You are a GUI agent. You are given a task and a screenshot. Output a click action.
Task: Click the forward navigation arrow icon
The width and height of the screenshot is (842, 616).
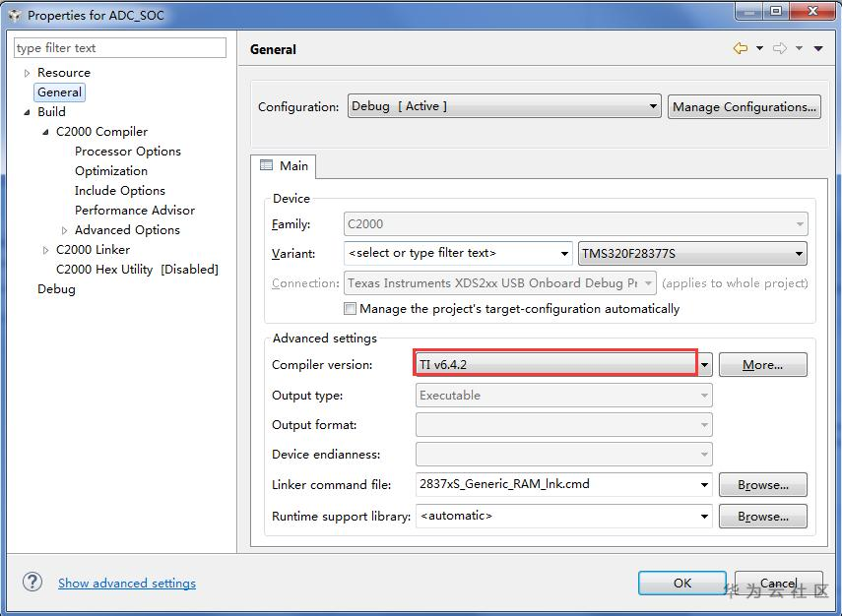[779, 48]
